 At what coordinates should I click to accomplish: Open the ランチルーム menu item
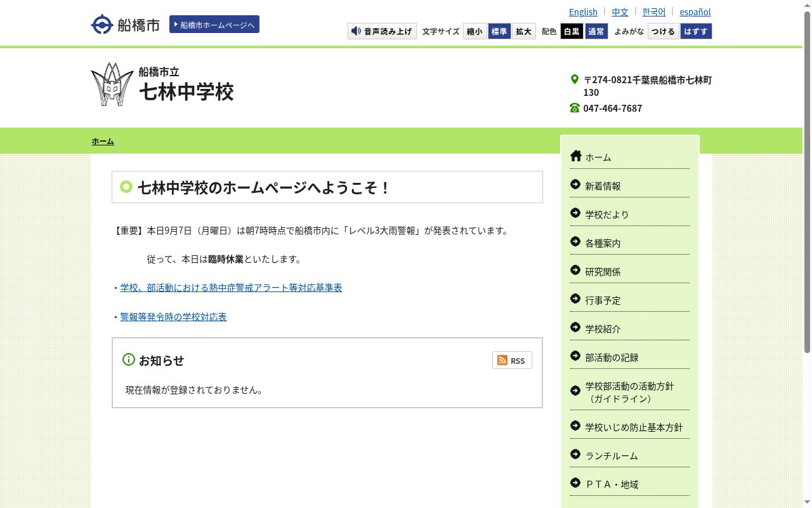[612, 456]
